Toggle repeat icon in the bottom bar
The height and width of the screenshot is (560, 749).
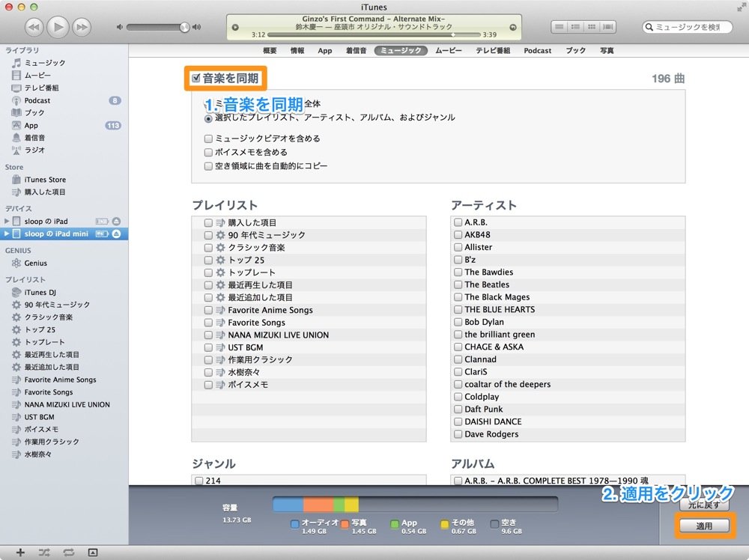coord(68,553)
